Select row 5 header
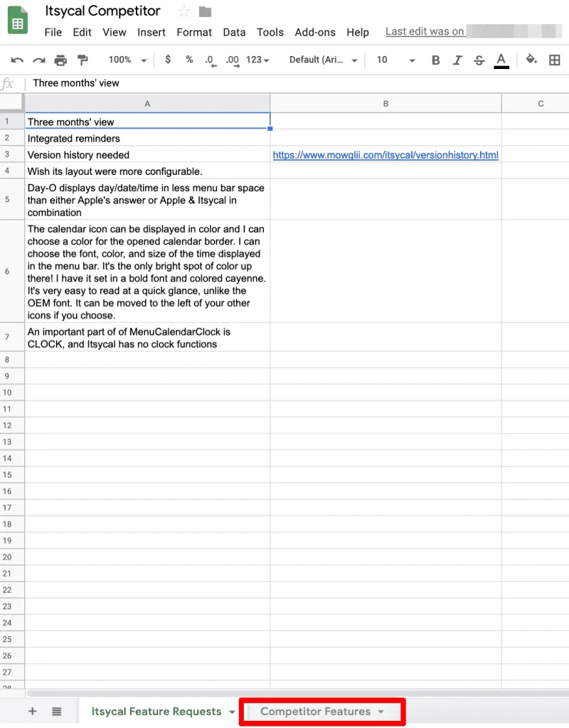 point(12,199)
